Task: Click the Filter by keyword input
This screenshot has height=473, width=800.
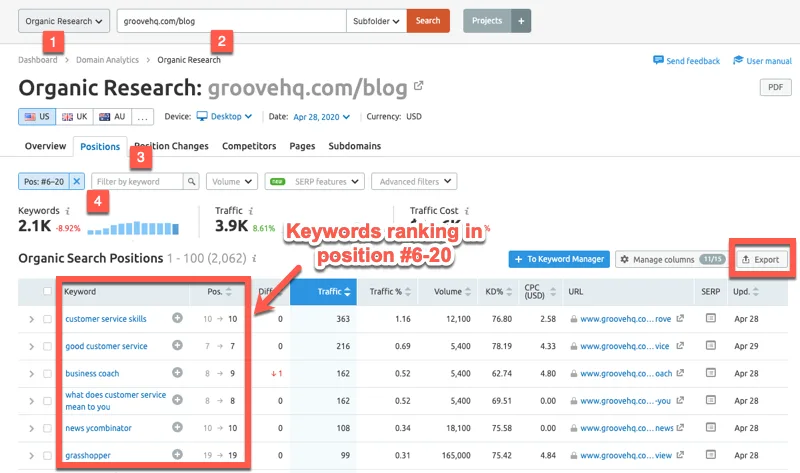Action: (x=137, y=181)
